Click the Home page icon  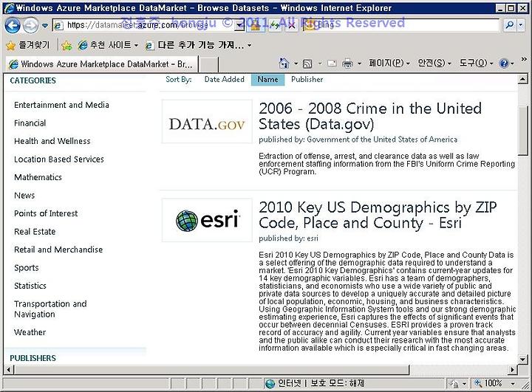tap(284, 63)
